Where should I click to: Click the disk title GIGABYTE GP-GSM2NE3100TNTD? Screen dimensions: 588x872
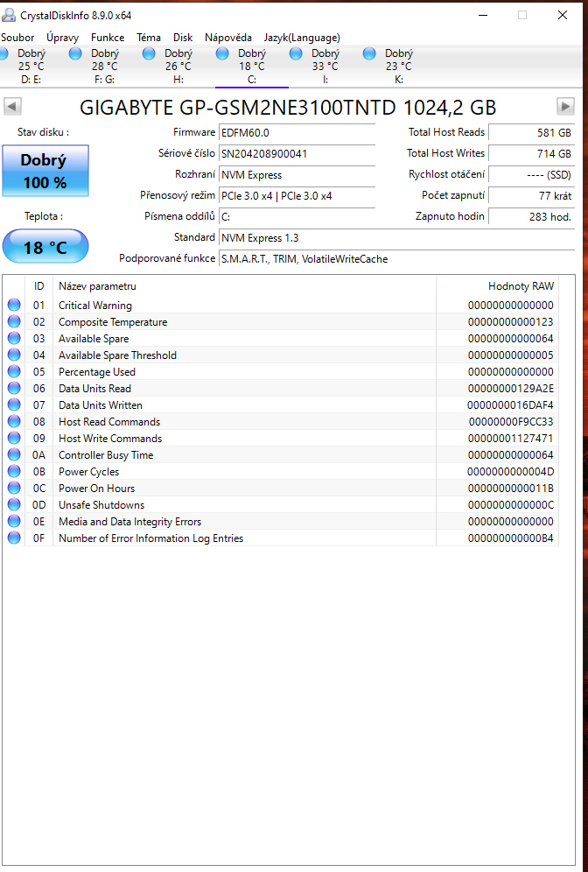(289, 107)
